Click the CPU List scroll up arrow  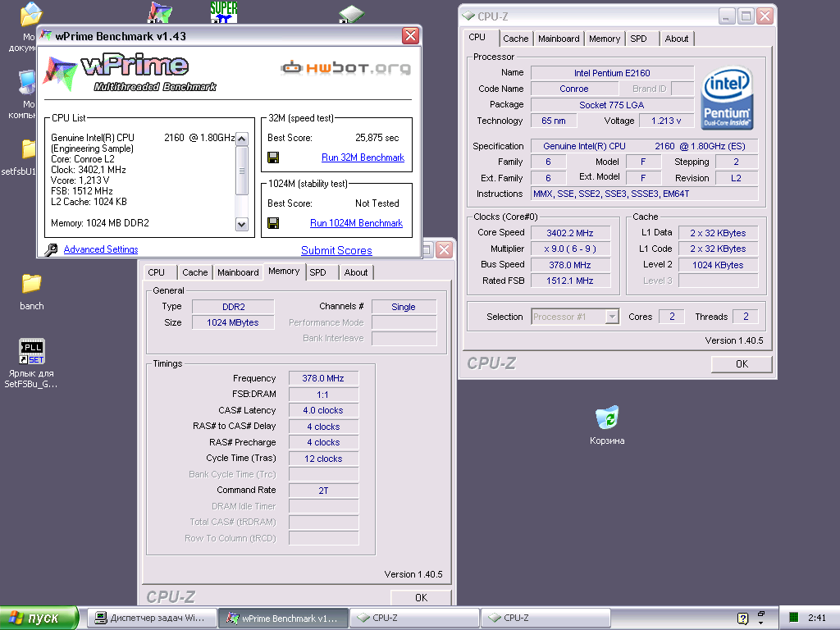242,139
